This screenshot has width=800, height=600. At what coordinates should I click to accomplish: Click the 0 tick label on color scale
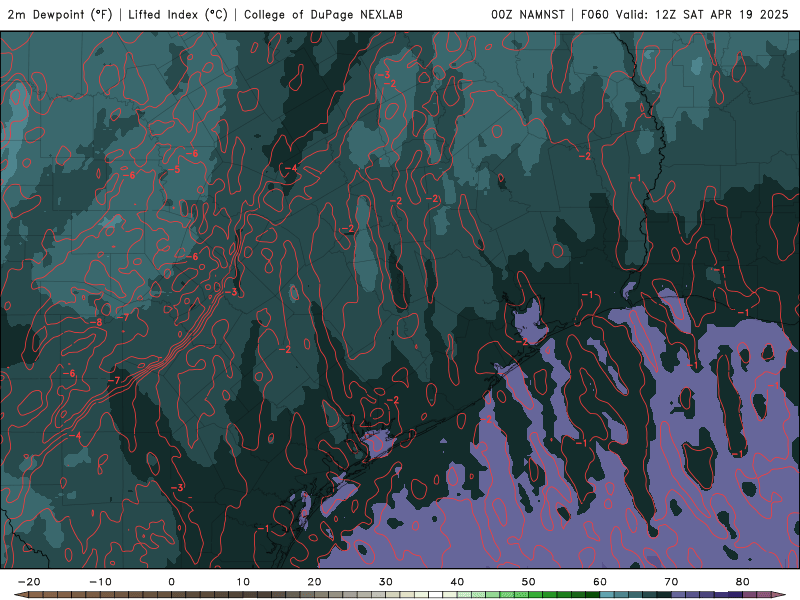(171, 582)
